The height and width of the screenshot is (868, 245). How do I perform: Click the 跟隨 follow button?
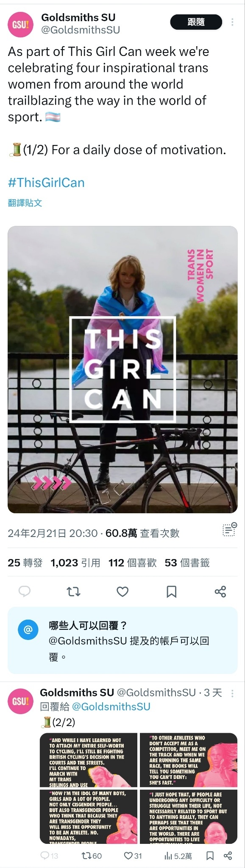click(x=196, y=22)
